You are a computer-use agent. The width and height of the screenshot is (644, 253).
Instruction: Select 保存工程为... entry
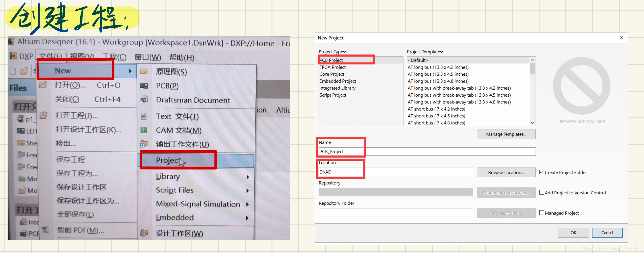coord(77,173)
